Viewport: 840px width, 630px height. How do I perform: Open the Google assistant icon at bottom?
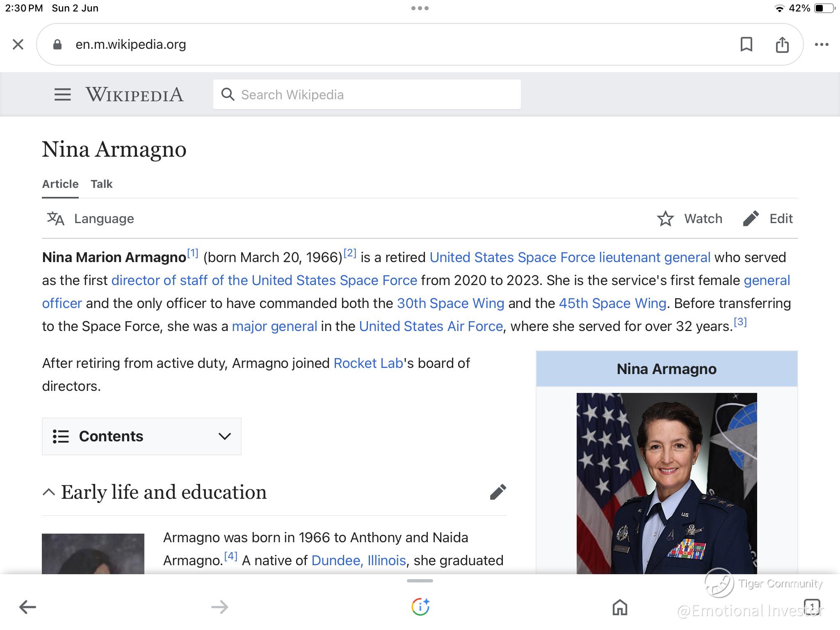(420, 607)
